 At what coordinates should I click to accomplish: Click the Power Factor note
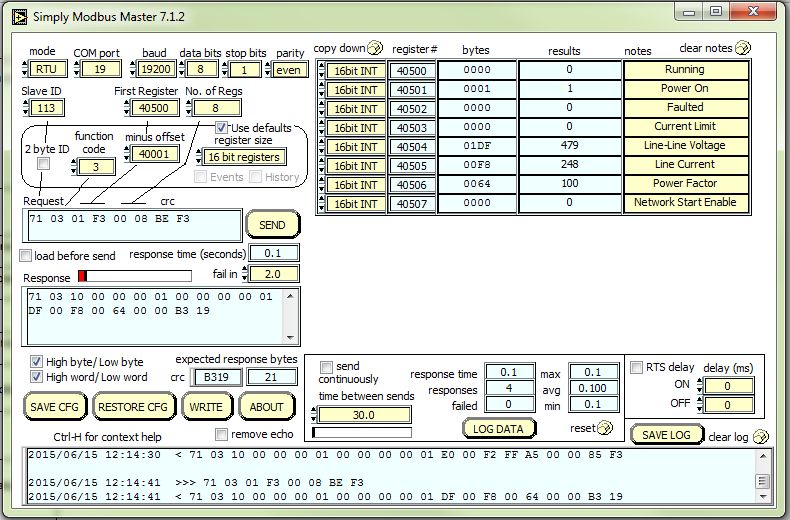[x=685, y=183]
